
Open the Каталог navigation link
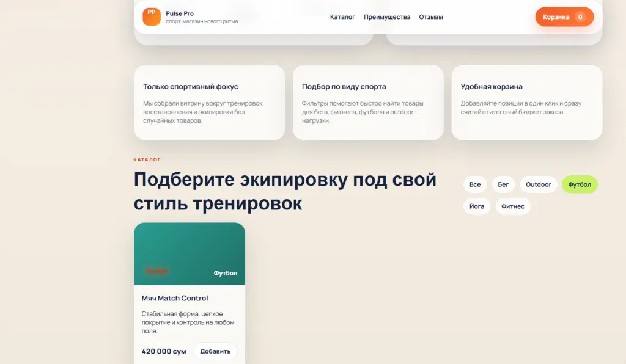[342, 17]
